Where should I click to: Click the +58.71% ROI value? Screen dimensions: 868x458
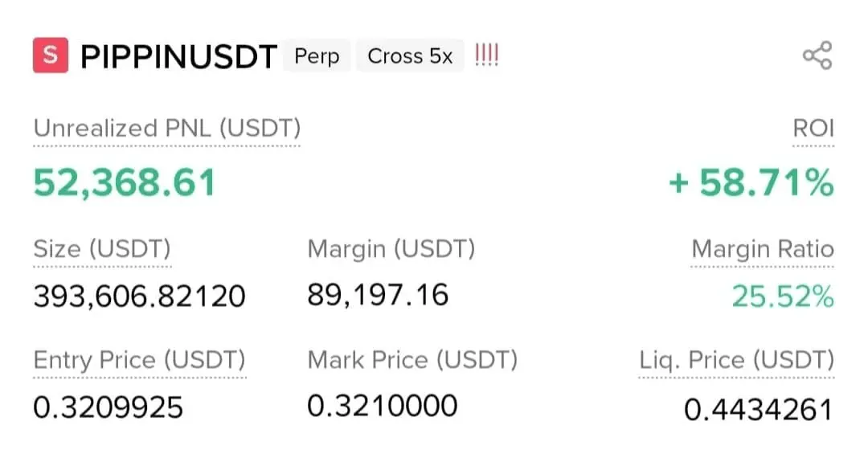[751, 183]
